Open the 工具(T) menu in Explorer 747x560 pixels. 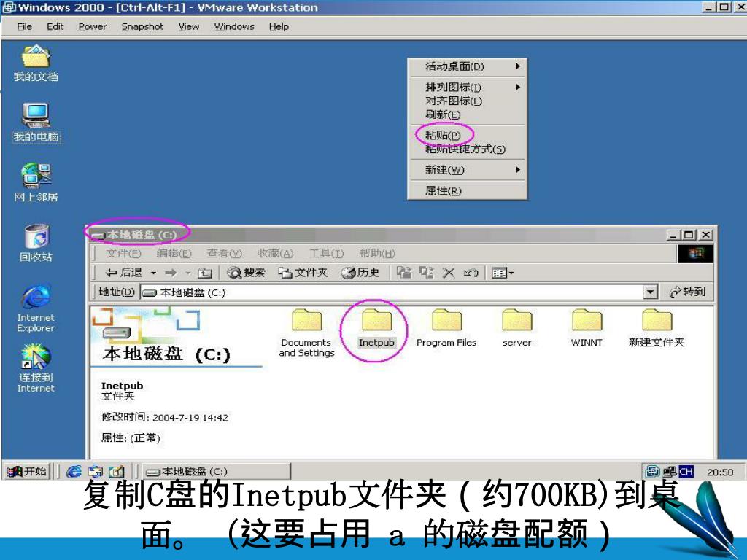pyautogui.click(x=326, y=253)
